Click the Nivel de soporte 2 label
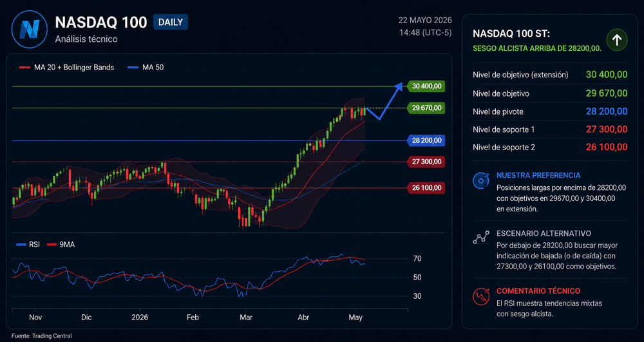Image resolution: width=644 pixels, height=342 pixels. (x=504, y=147)
